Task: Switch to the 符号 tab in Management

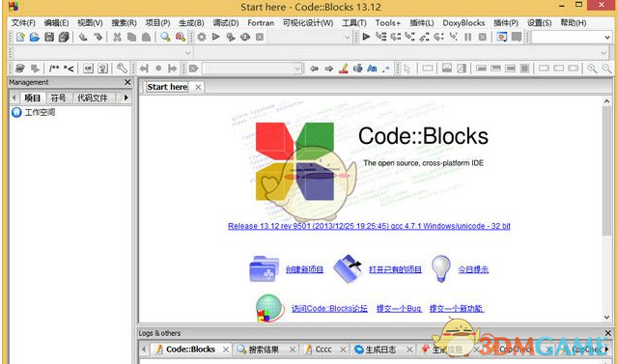Action: pyautogui.click(x=58, y=98)
